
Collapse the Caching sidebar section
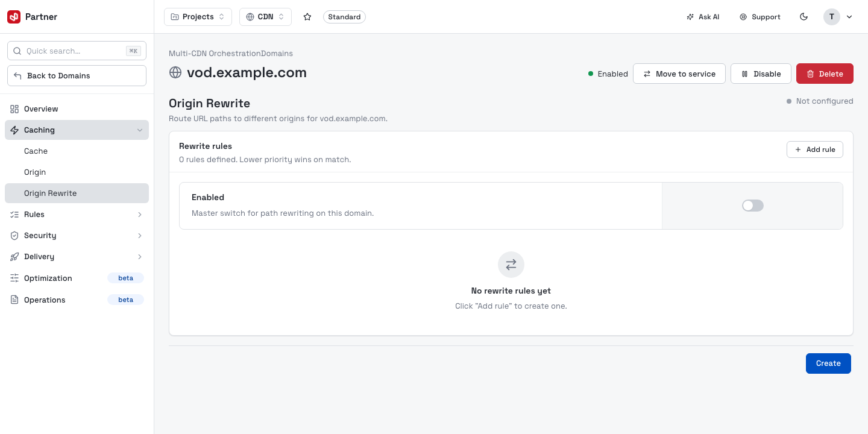77,130
